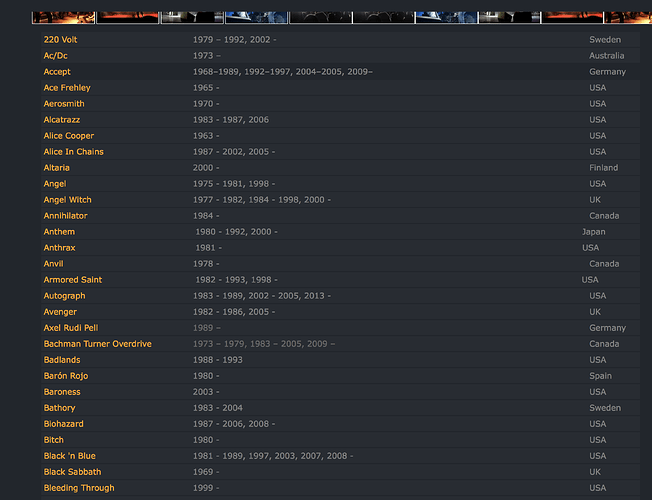The height and width of the screenshot is (500, 652).
Task: Click the Badlands band link
Action: tap(62, 360)
